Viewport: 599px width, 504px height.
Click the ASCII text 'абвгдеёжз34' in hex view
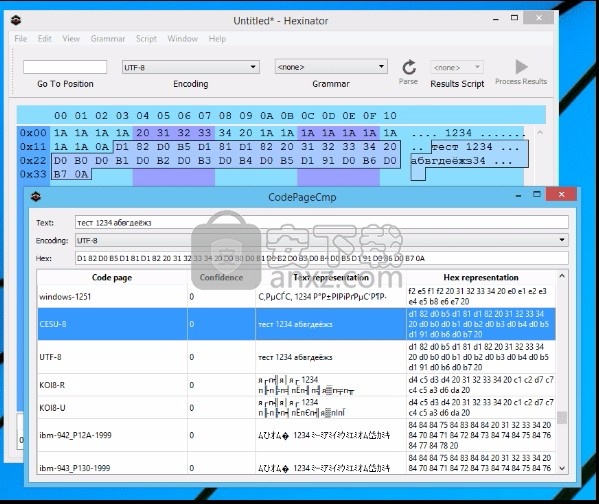(x=448, y=160)
